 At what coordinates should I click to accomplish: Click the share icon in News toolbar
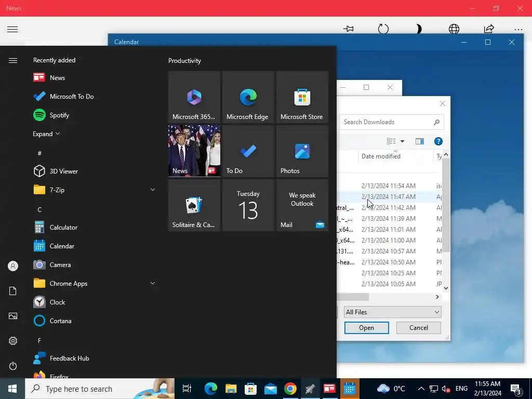pyautogui.click(x=489, y=29)
